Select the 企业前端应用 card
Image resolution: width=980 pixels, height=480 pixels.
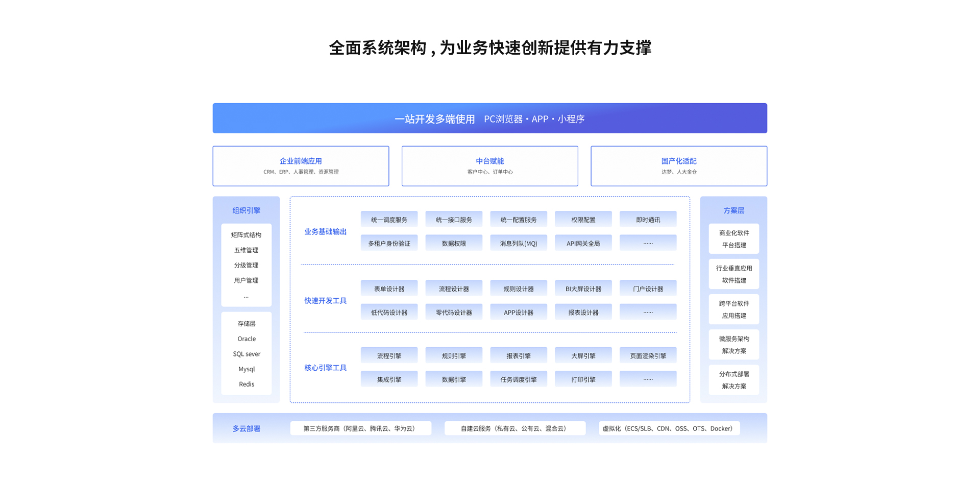tap(301, 166)
